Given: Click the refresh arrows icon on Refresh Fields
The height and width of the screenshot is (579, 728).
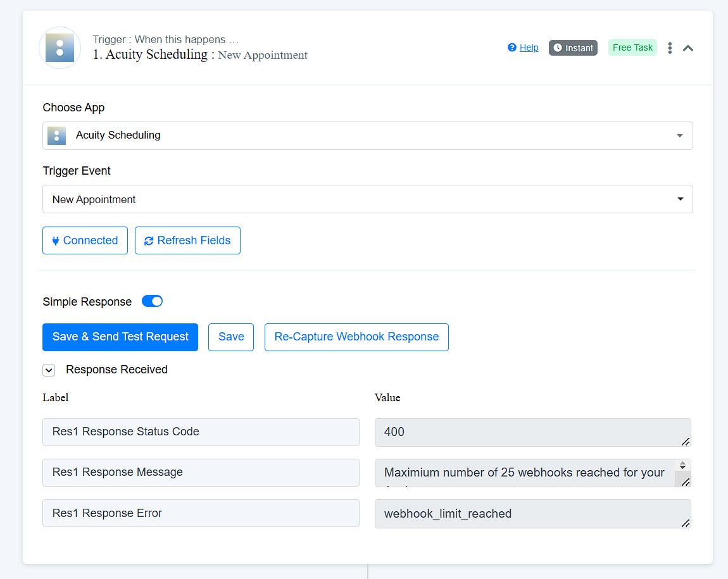Looking at the screenshot, I should 149,241.
